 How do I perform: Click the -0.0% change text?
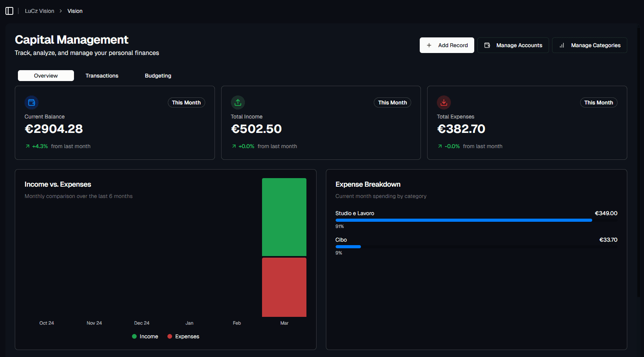tap(452, 146)
